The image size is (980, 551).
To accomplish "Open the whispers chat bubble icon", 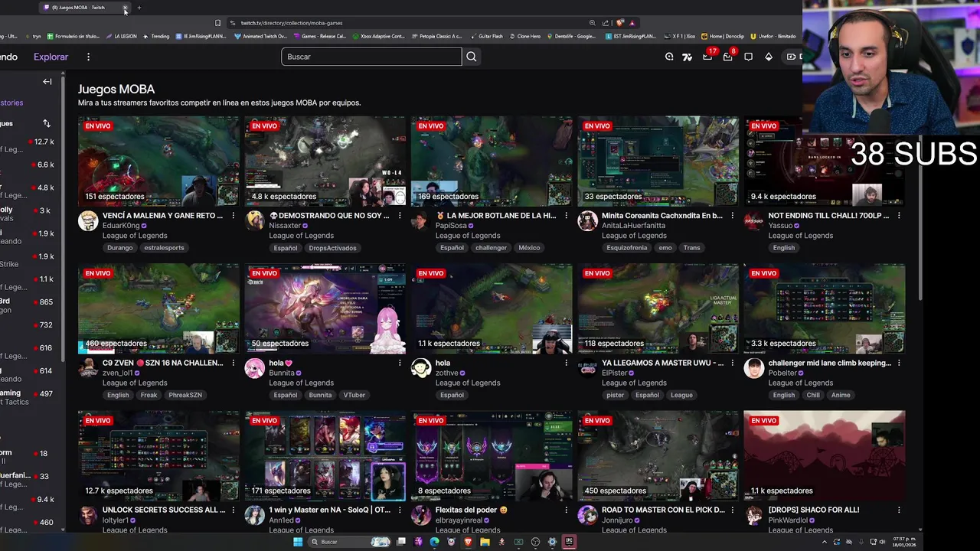I will click(748, 57).
